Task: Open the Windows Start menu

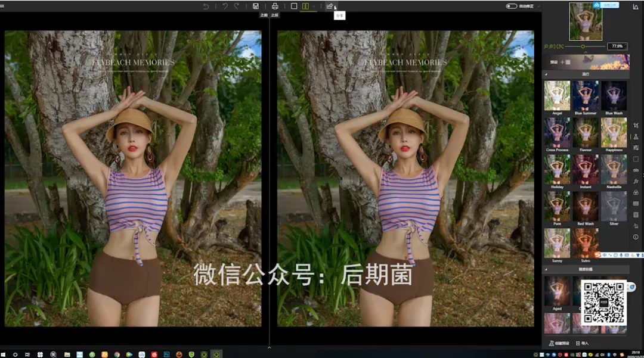Action: [4, 354]
